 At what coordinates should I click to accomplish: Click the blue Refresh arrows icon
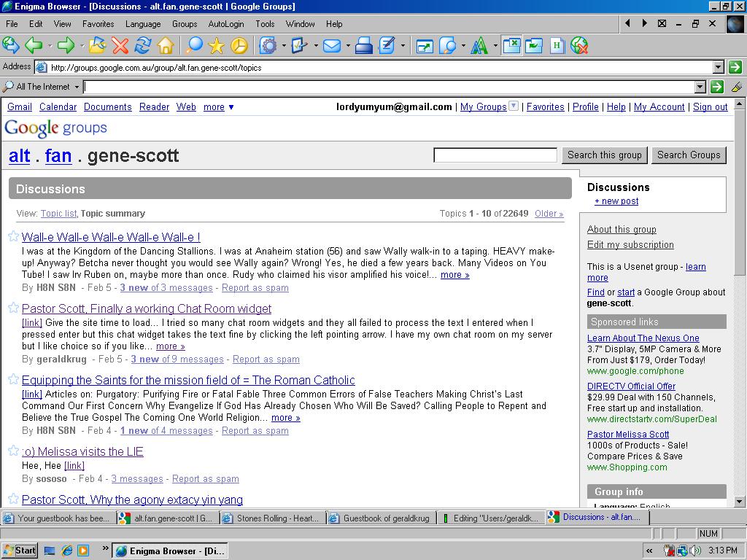pyautogui.click(x=142, y=46)
